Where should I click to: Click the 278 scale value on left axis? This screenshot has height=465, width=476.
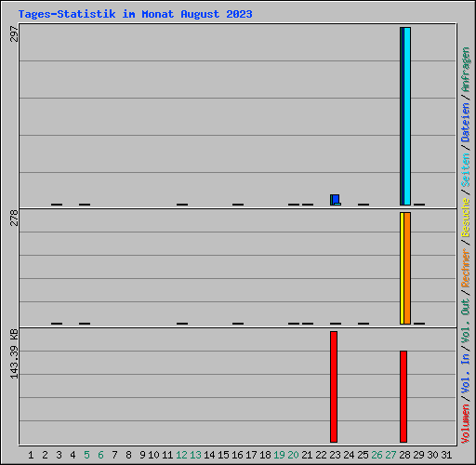pyautogui.click(x=14, y=218)
